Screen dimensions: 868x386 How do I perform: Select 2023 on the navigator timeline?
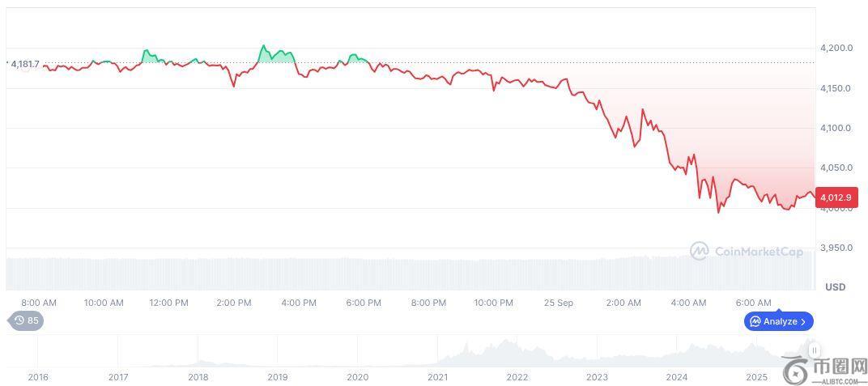(597, 377)
